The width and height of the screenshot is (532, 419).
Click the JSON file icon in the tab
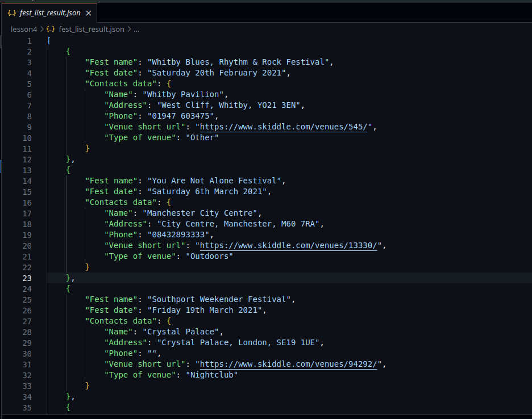click(12, 13)
